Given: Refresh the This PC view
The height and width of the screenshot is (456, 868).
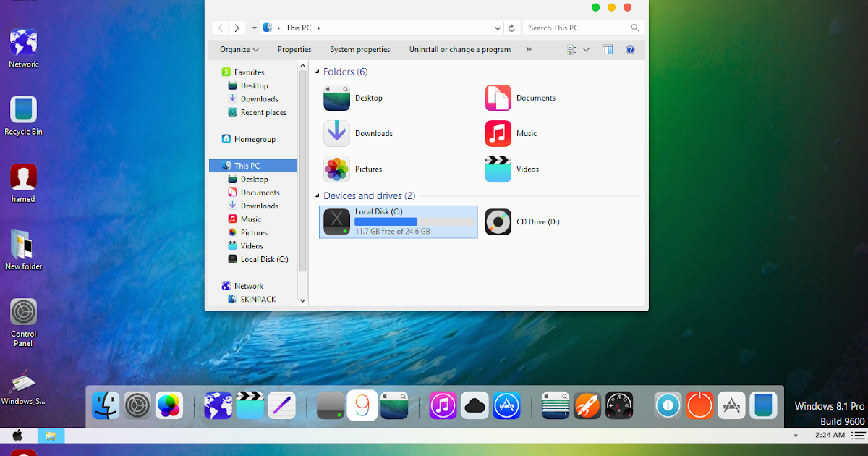Looking at the screenshot, I should (511, 28).
